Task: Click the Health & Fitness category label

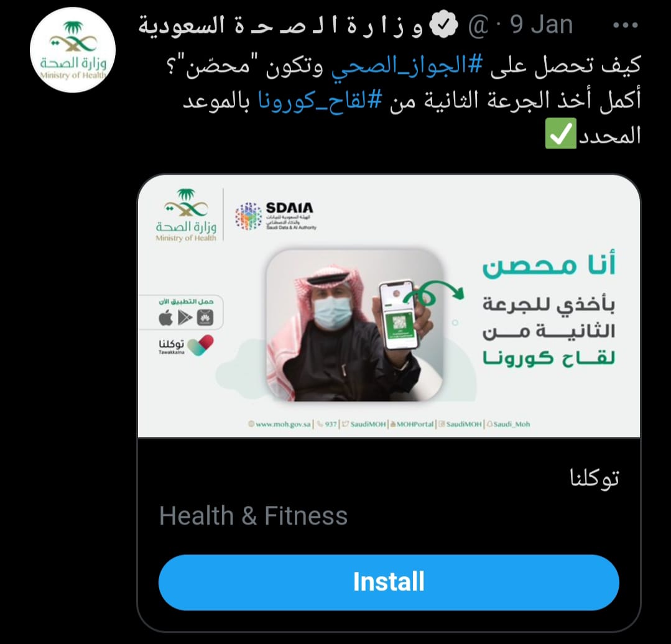Action: pyautogui.click(x=253, y=515)
